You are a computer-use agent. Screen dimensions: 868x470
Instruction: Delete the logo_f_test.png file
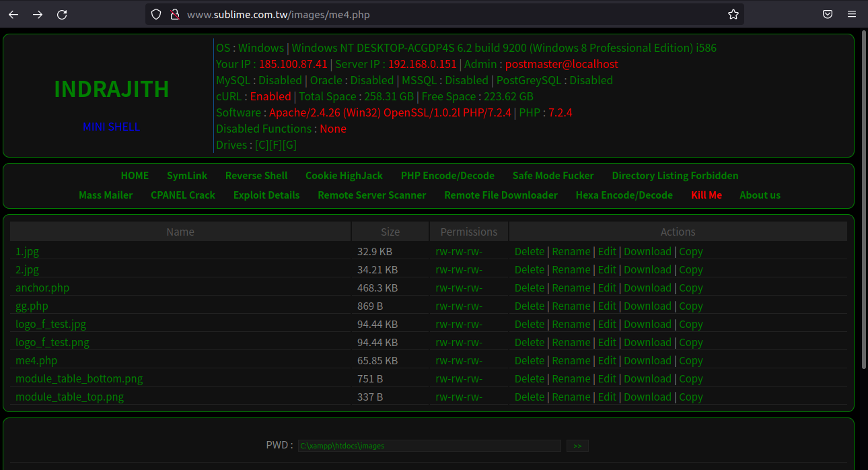tap(530, 343)
